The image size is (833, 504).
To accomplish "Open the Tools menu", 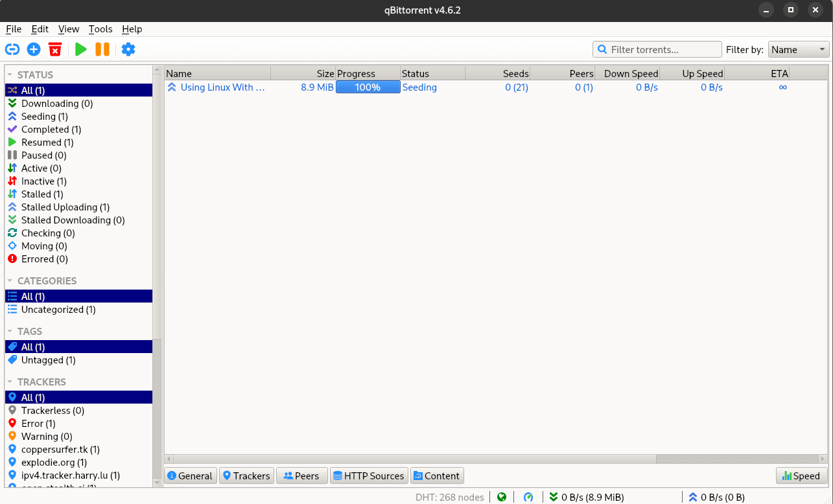I will (x=100, y=29).
